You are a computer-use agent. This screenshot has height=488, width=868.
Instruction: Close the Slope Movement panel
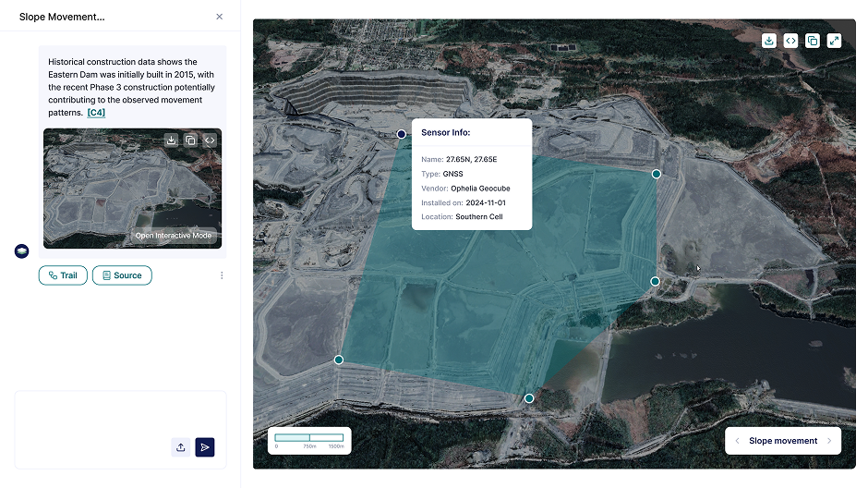tap(219, 17)
